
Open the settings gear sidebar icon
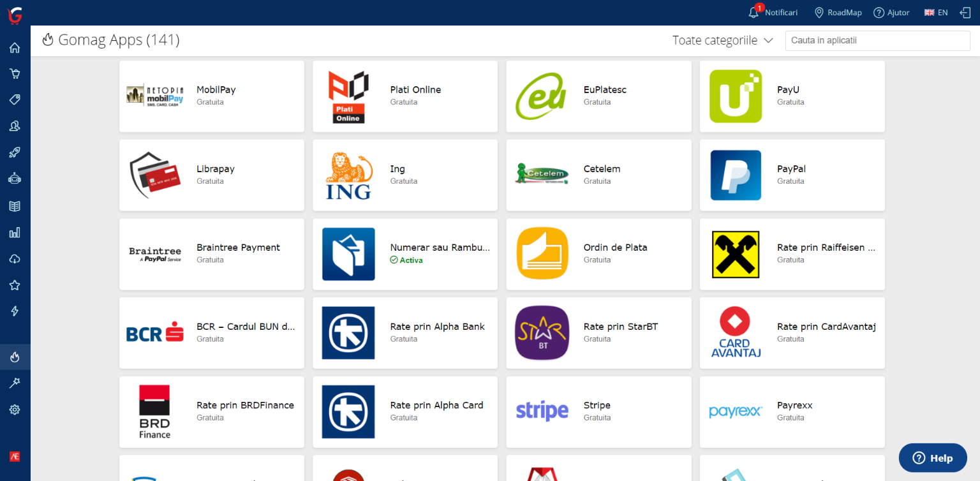click(x=15, y=410)
